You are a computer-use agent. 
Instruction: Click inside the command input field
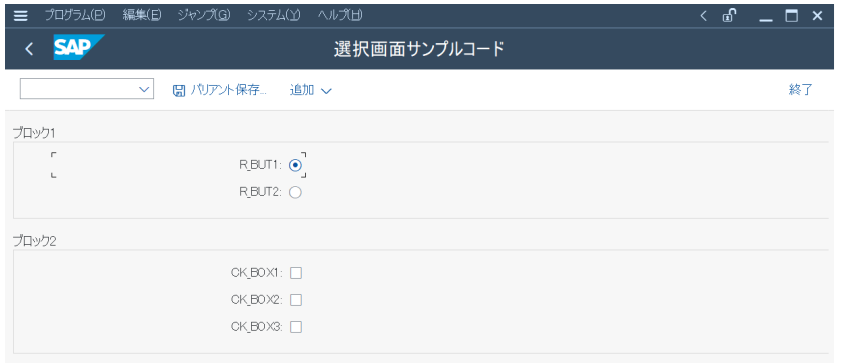[79, 89]
